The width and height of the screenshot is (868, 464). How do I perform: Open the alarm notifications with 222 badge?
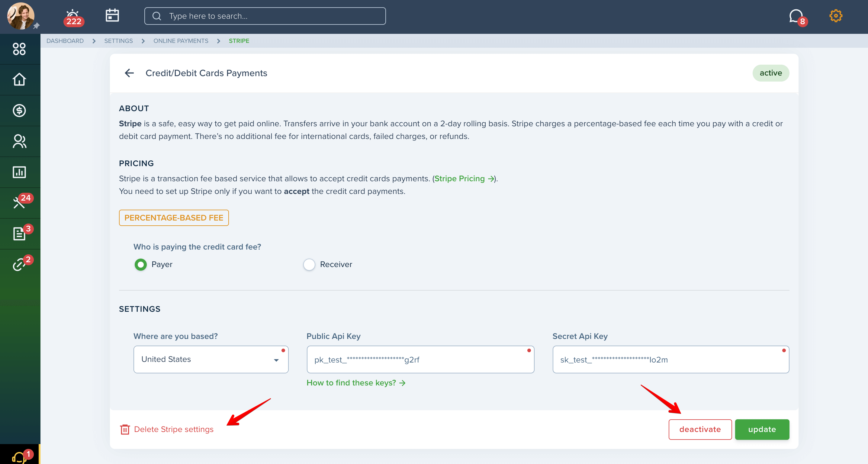click(73, 18)
